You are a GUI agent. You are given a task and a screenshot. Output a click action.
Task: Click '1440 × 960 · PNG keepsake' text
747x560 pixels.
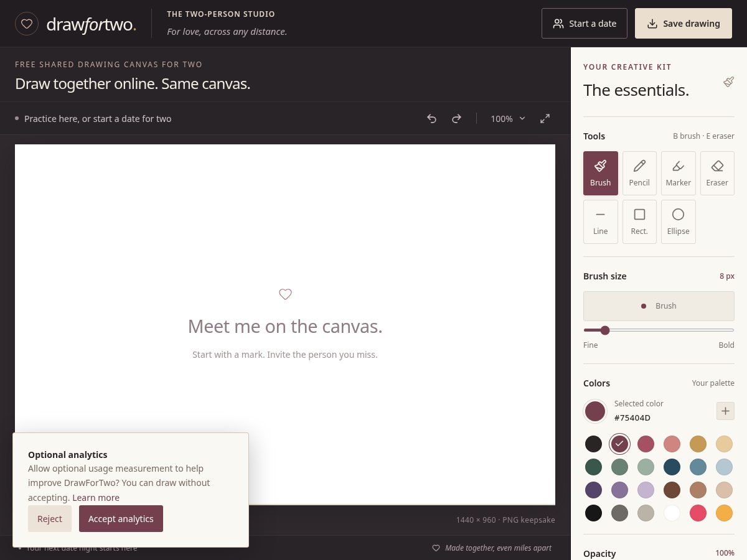point(505,520)
